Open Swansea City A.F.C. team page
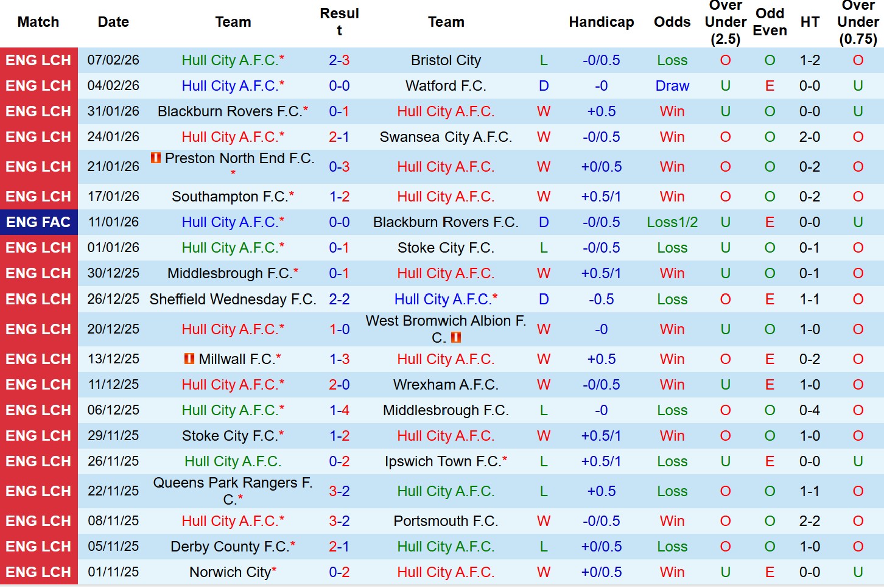Image resolution: width=884 pixels, height=588 pixels. click(446, 137)
